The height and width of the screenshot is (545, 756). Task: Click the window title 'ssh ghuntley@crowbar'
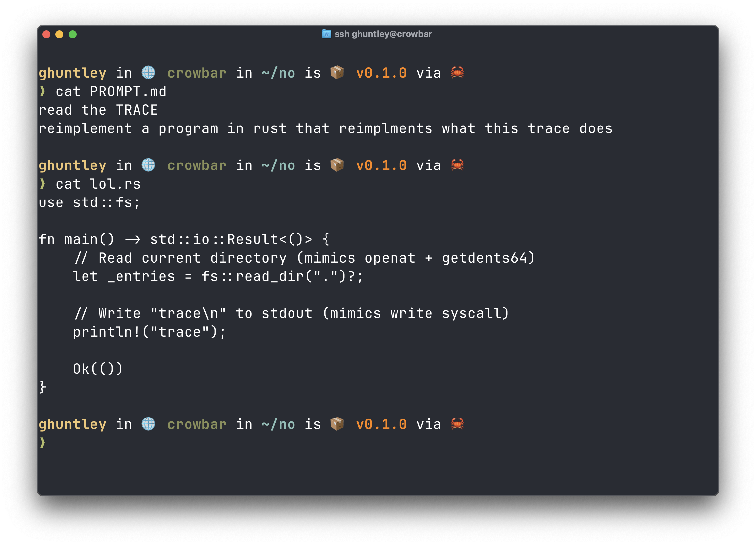pos(383,34)
